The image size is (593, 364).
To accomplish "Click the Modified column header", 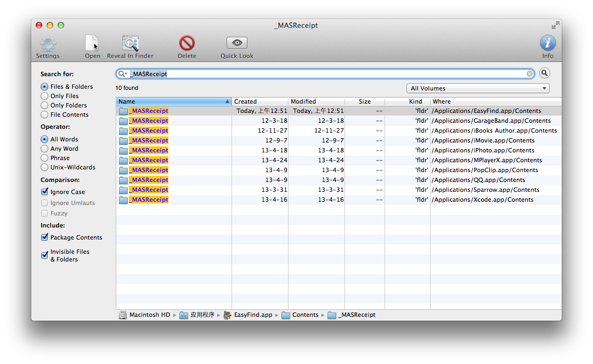I will point(316,101).
